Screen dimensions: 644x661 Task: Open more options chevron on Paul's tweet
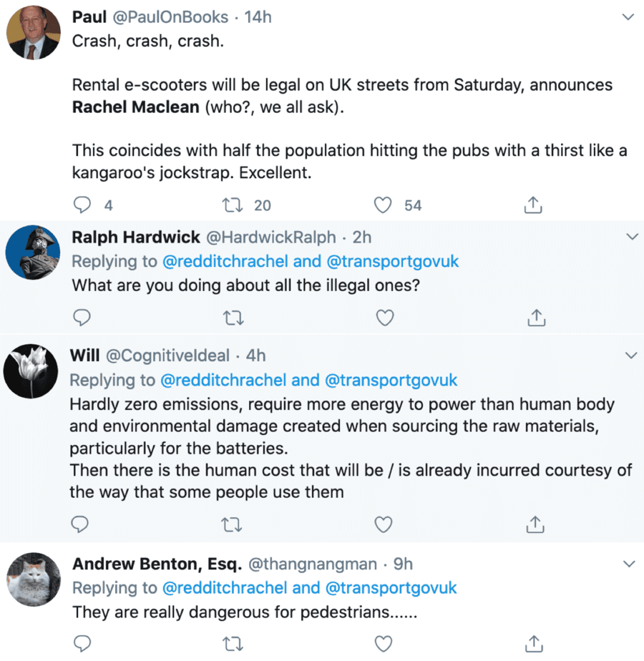[628, 17]
